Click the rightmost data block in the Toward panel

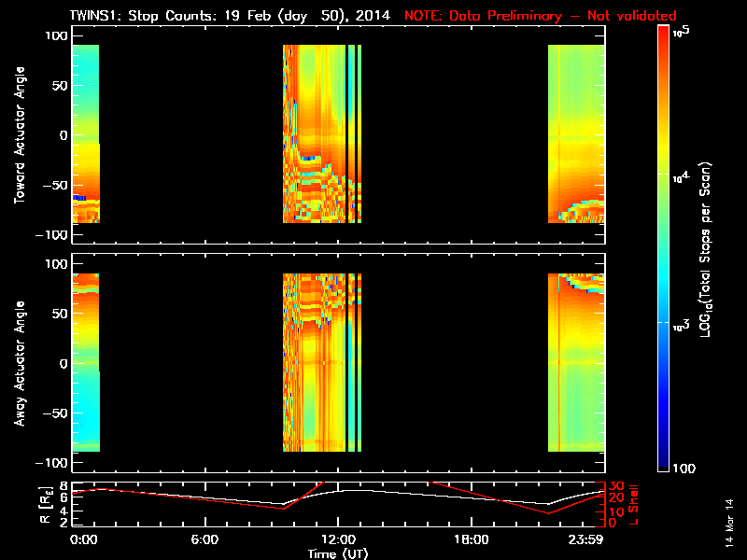tap(576, 133)
